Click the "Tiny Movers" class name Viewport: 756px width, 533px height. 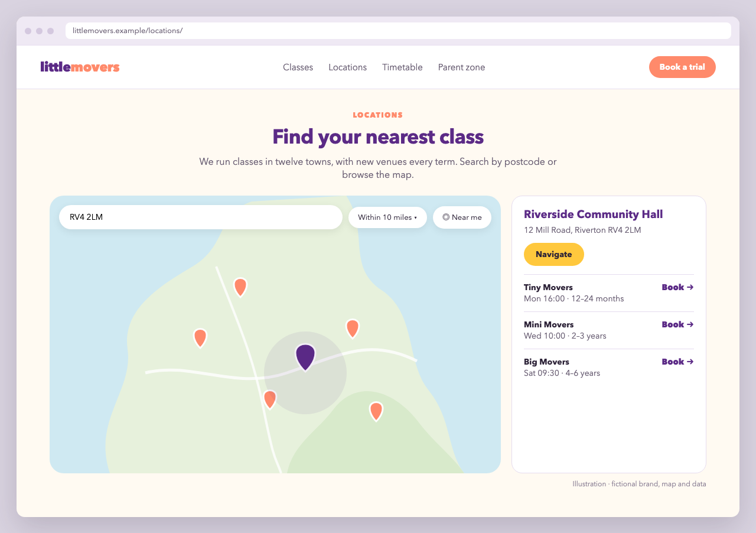pos(548,287)
